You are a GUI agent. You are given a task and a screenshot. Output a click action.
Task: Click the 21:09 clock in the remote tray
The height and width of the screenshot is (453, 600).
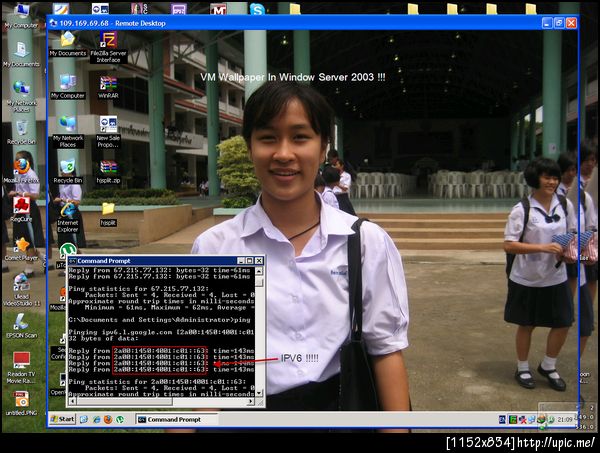pos(564,419)
